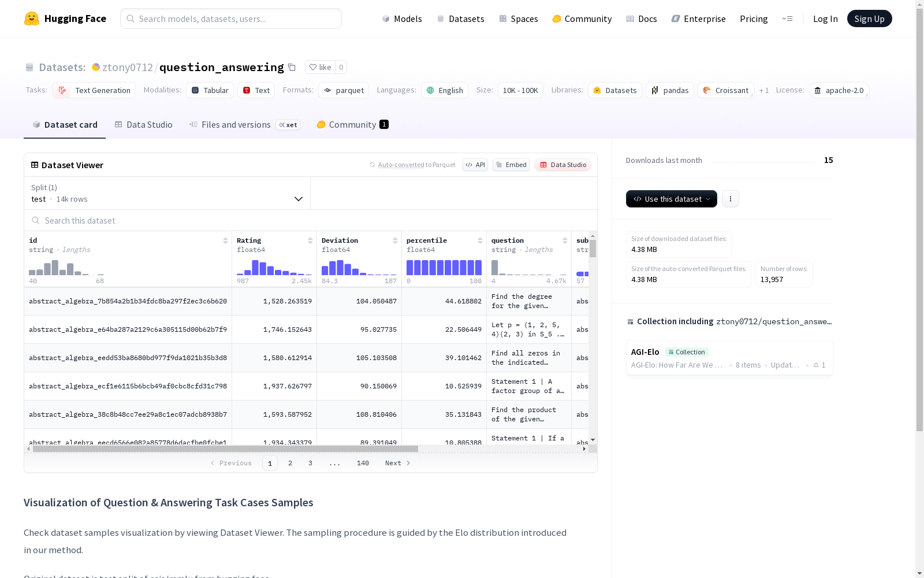Click the Text modality tag
The width and height of the screenshot is (924, 578).
(x=256, y=90)
